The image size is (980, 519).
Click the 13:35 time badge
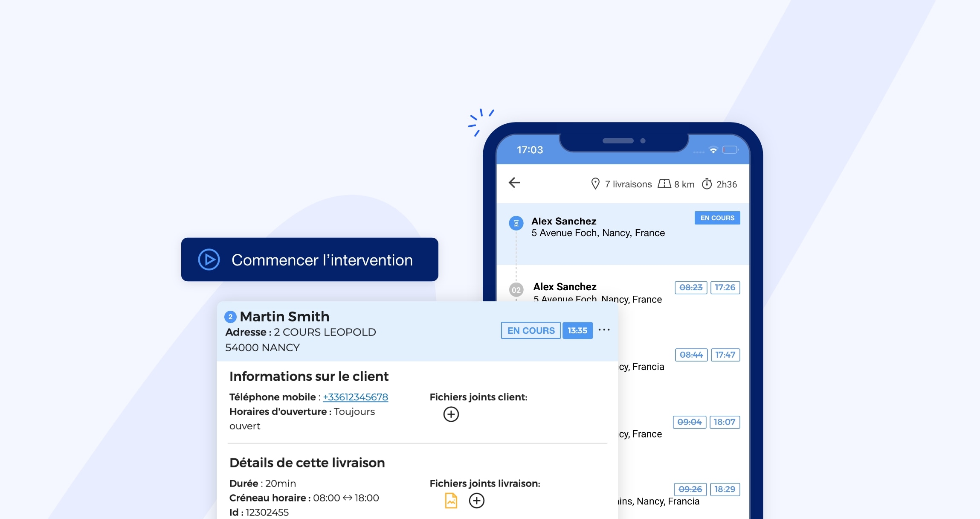pyautogui.click(x=577, y=330)
